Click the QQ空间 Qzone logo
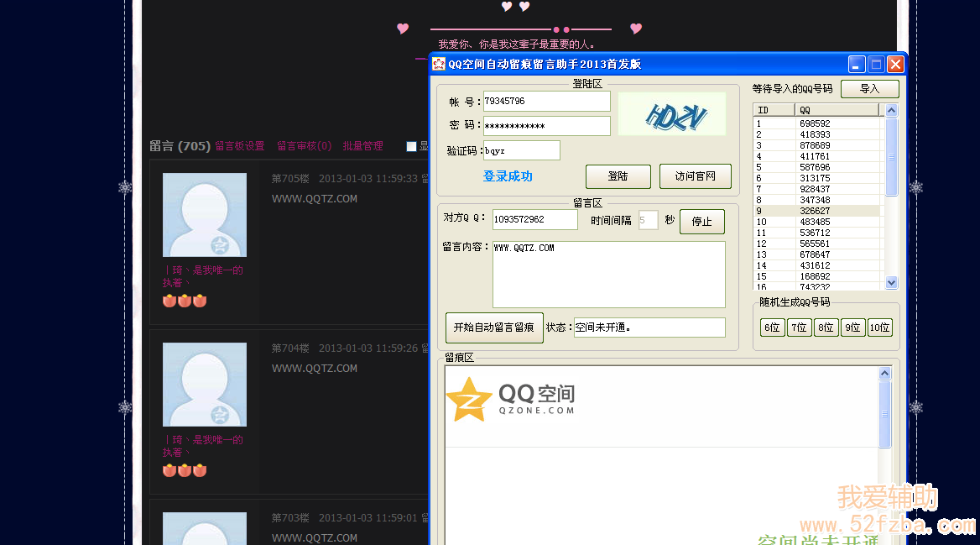The height and width of the screenshot is (545, 980). tap(510, 399)
